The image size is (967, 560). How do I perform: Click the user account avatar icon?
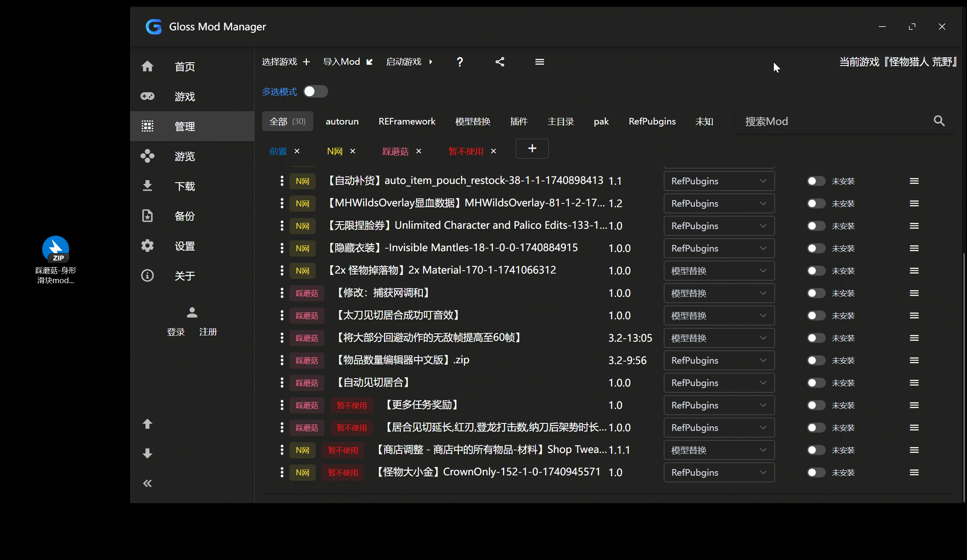click(192, 312)
